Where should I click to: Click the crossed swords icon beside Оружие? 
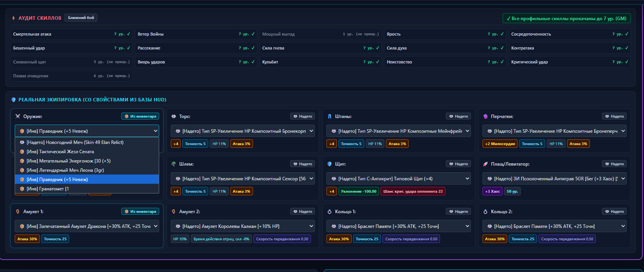(18, 116)
